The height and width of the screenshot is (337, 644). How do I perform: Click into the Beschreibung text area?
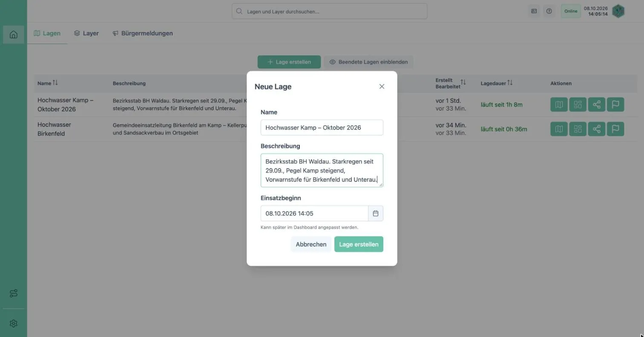coord(322,170)
